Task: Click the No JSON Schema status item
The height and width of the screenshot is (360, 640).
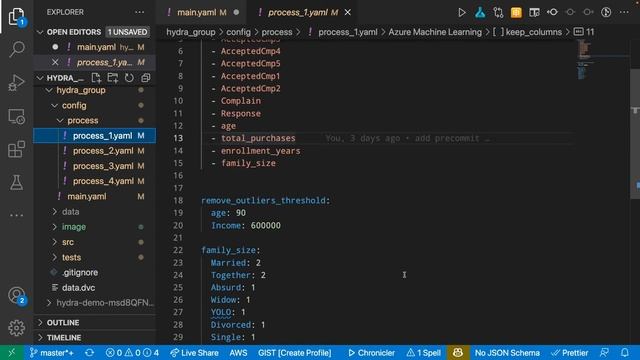Action: coord(507,353)
